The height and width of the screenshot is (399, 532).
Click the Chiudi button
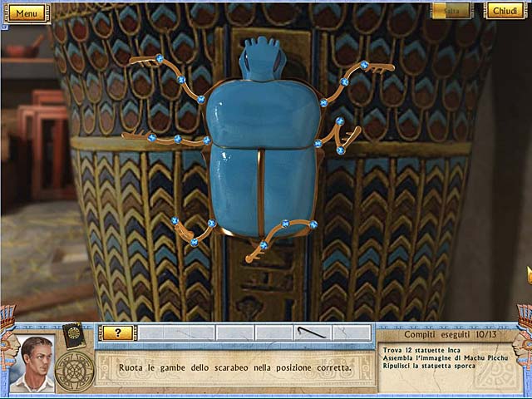point(504,11)
